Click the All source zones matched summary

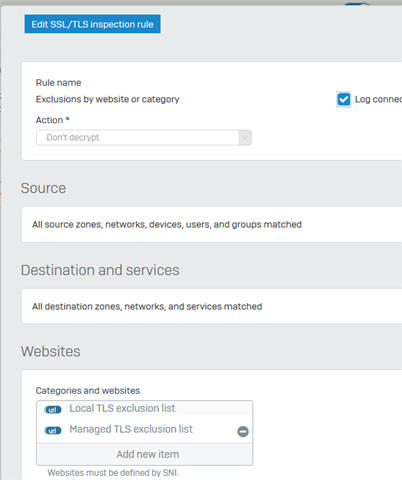(167, 225)
